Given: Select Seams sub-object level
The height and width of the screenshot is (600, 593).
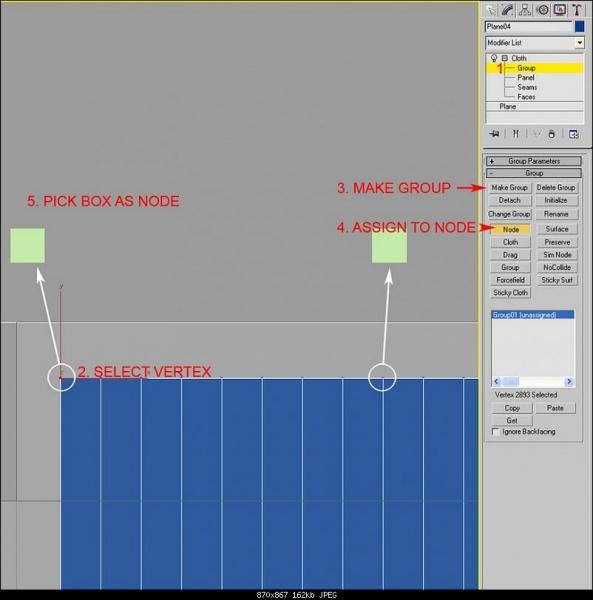Looking at the screenshot, I should coord(527,87).
